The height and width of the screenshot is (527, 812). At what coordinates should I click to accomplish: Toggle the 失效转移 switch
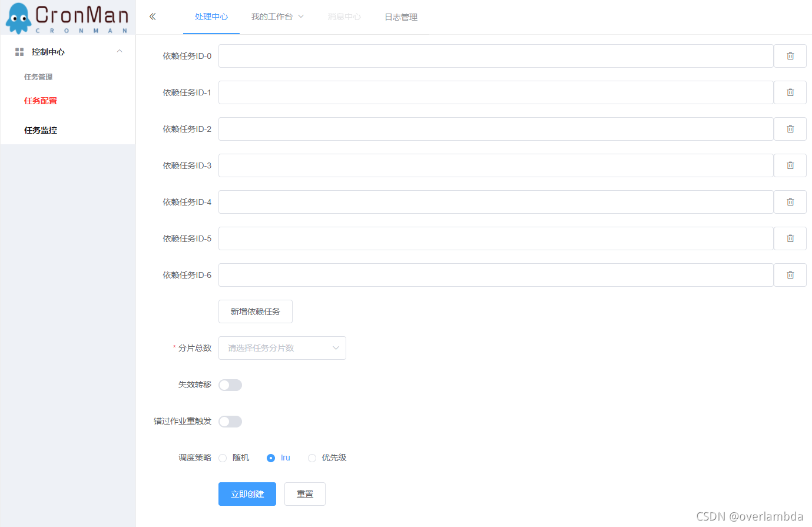[x=230, y=385]
